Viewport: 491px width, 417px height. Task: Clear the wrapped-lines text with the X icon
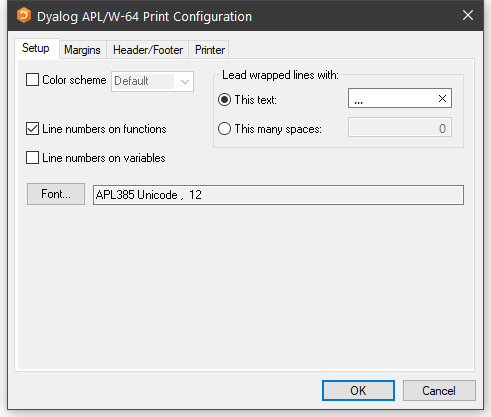pyautogui.click(x=442, y=98)
